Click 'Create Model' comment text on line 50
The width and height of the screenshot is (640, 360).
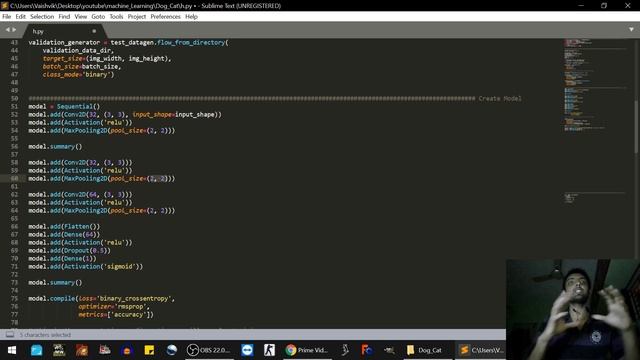click(500, 99)
